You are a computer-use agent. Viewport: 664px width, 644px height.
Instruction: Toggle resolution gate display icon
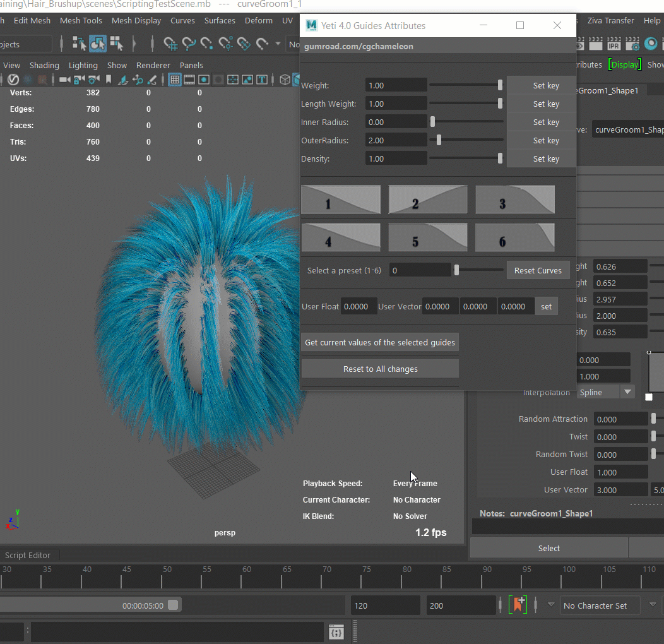(x=204, y=79)
